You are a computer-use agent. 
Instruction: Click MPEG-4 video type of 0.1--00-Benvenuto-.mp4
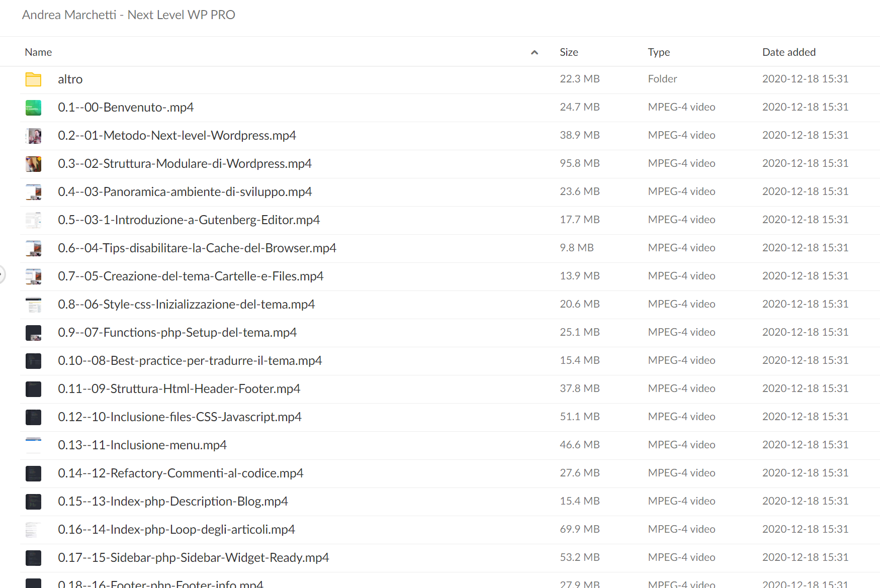[681, 107]
